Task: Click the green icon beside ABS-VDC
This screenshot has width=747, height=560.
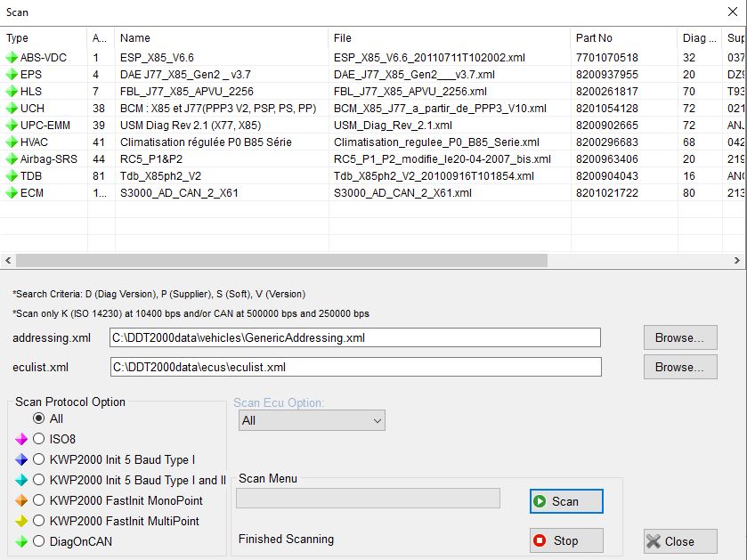Action: [12, 57]
